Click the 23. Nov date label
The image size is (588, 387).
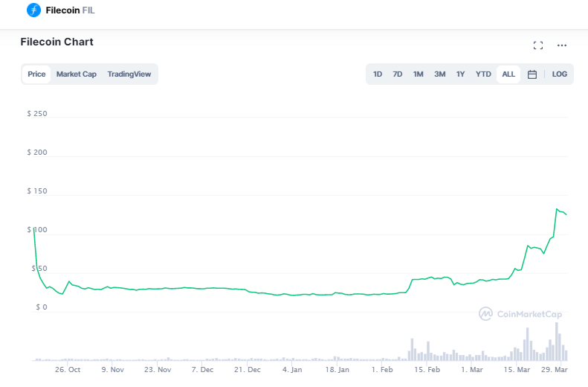pos(158,369)
